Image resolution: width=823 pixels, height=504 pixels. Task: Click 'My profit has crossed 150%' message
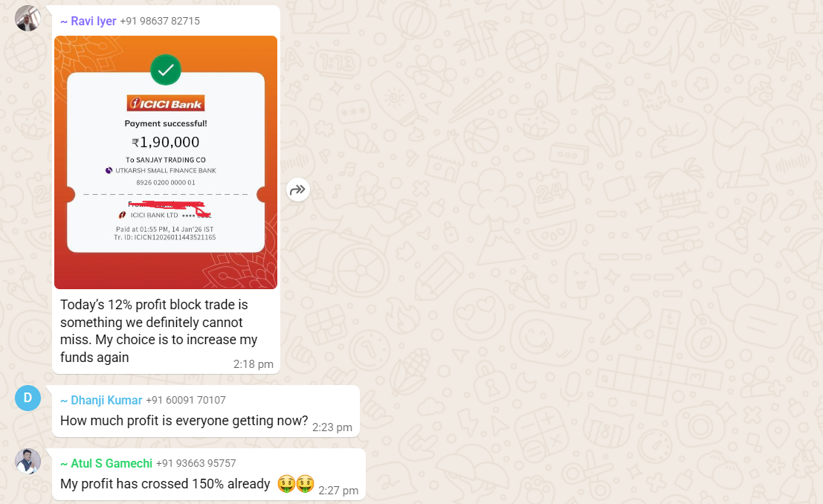165,483
